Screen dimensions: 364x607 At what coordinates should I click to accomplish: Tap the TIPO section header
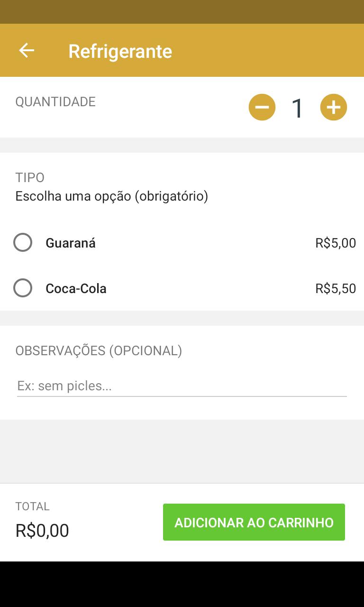(30, 177)
